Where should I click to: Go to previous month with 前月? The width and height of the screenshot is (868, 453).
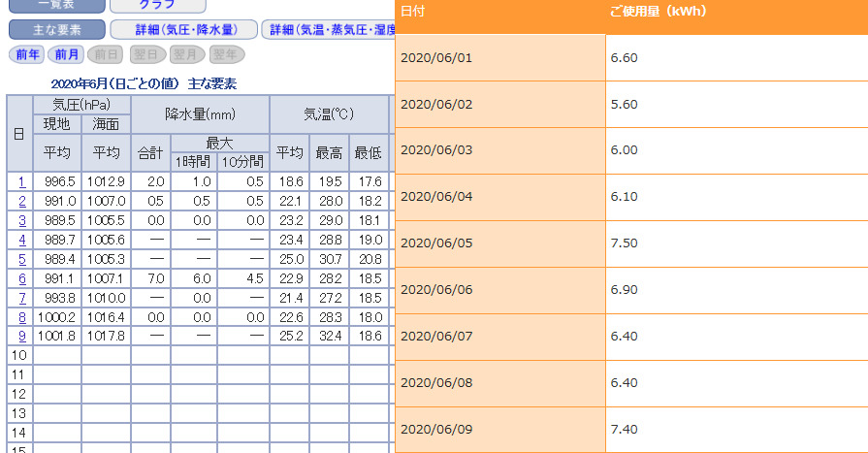point(67,54)
